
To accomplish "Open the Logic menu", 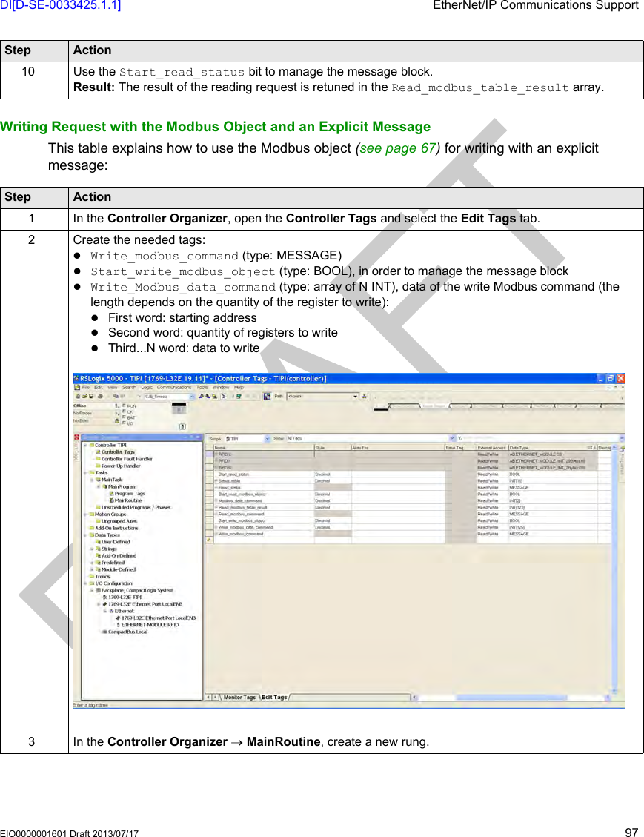I will [x=147, y=388].
